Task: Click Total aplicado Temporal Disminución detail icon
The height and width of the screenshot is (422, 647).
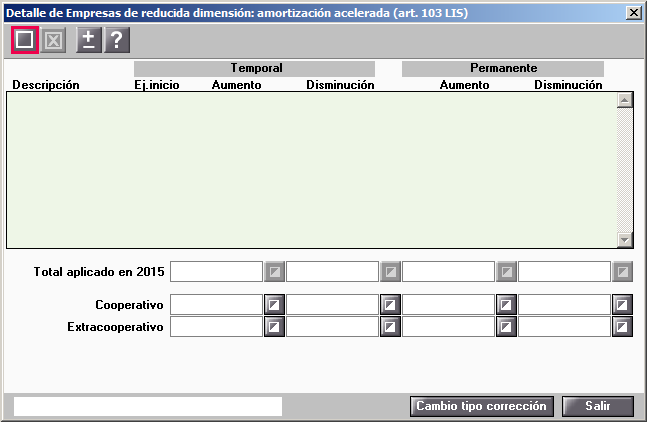Action: coord(390,271)
